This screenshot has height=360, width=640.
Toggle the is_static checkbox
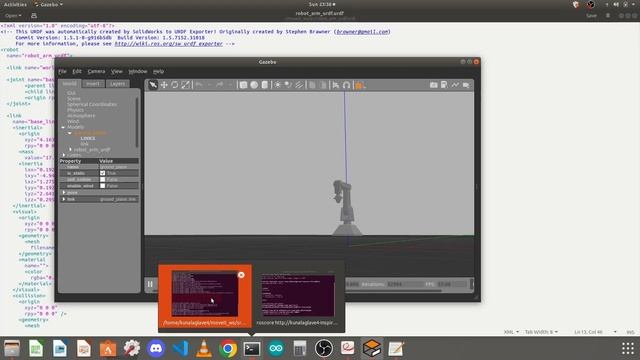[102, 173]
